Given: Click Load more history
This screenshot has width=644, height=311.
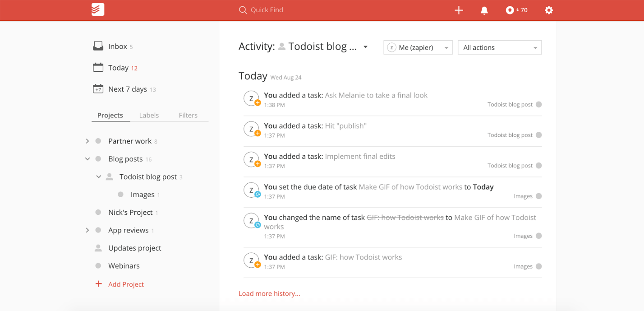Looking at the screenshot, I should [269, 293].
